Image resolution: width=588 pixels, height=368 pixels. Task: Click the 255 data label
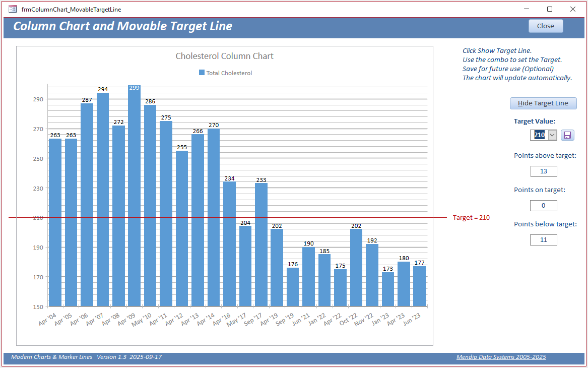tap(182, 147)
